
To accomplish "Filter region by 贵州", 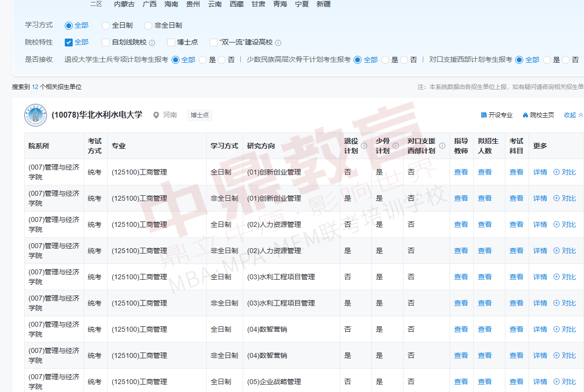I will [193, 4].
